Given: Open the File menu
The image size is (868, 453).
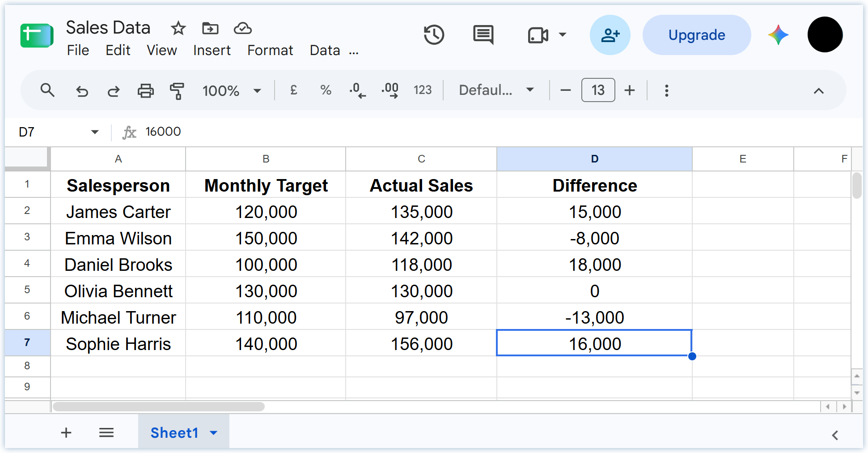Looking at the screenshot, I should click(78, 50).
